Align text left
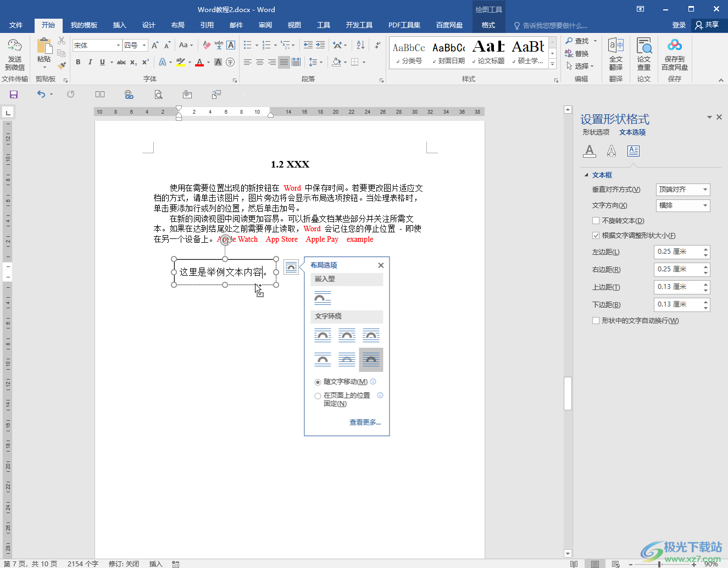 248,62
